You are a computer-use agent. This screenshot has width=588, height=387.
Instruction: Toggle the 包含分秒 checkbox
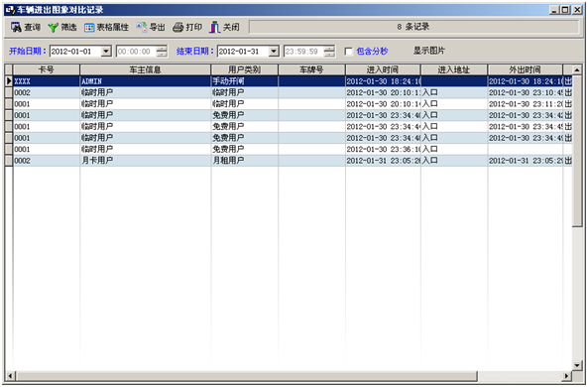(349, 51)
